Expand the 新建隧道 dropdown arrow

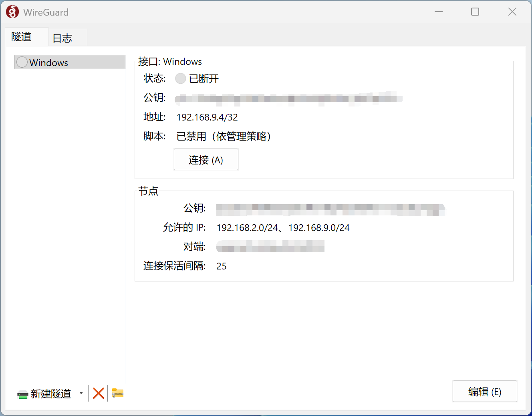81,393
